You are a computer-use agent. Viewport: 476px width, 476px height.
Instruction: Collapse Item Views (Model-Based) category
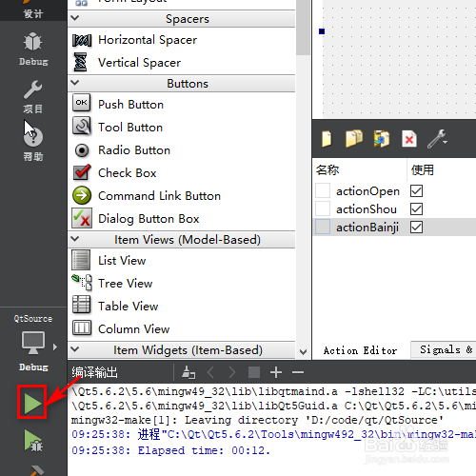point(75,239)
